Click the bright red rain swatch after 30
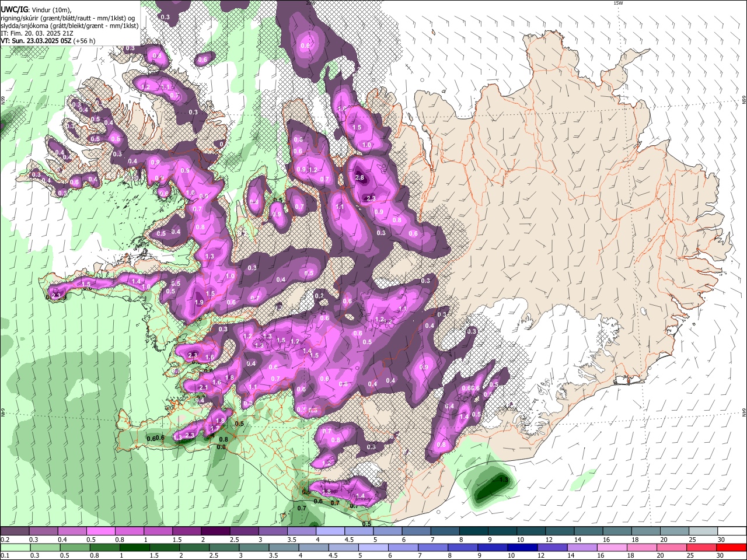 (732, 548)
